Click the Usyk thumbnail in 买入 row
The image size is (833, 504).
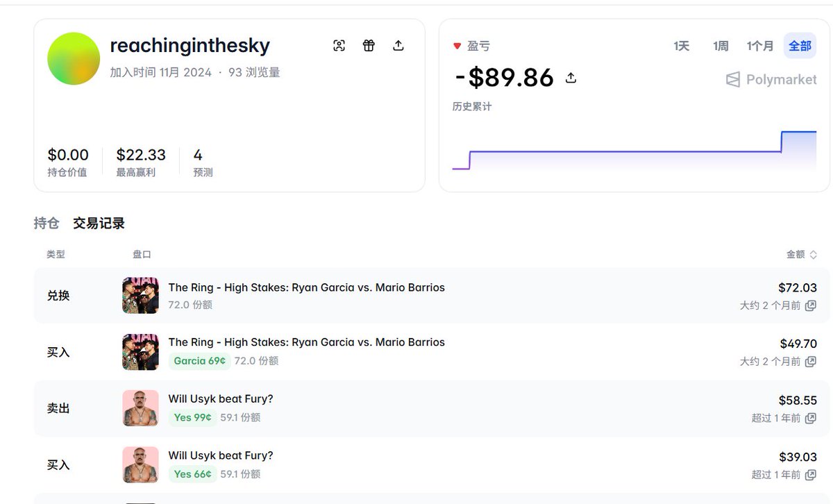pyautogui.click(x=140, y=464)
